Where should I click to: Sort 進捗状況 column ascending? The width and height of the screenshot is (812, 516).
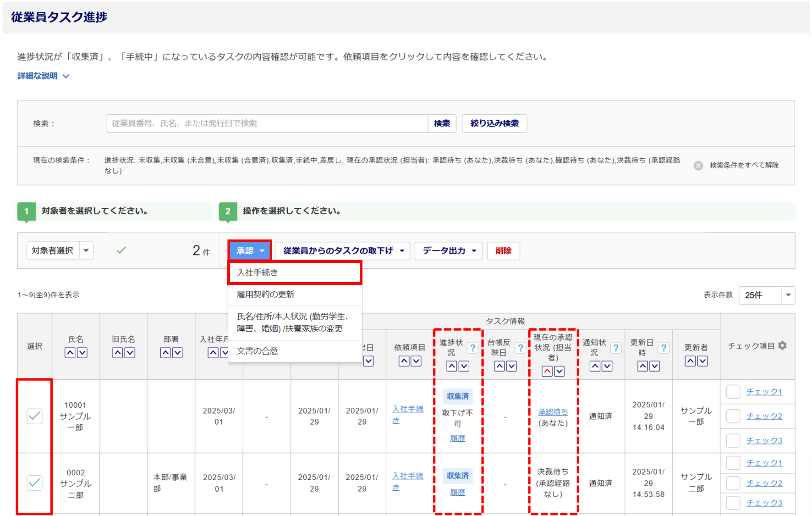[x=451, y=366]
